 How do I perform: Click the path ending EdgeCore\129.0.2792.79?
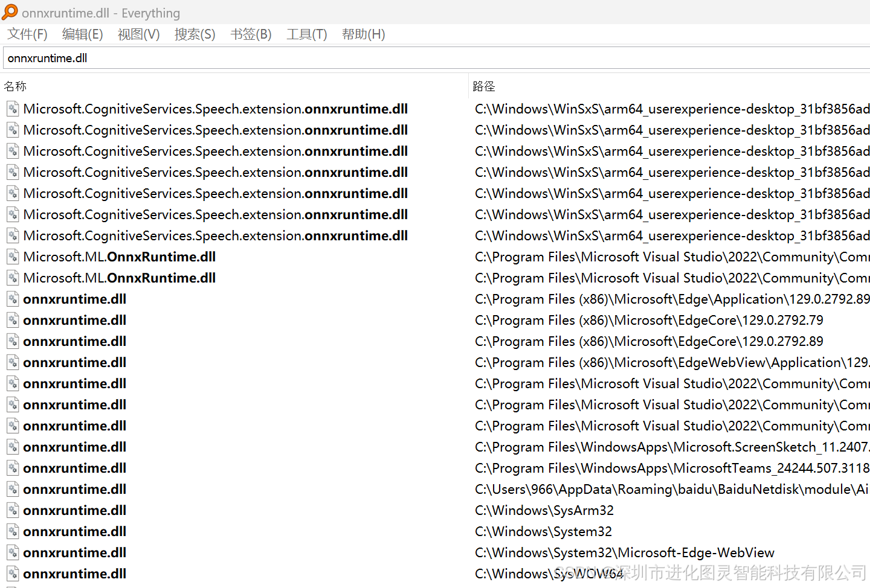[649, 320]
